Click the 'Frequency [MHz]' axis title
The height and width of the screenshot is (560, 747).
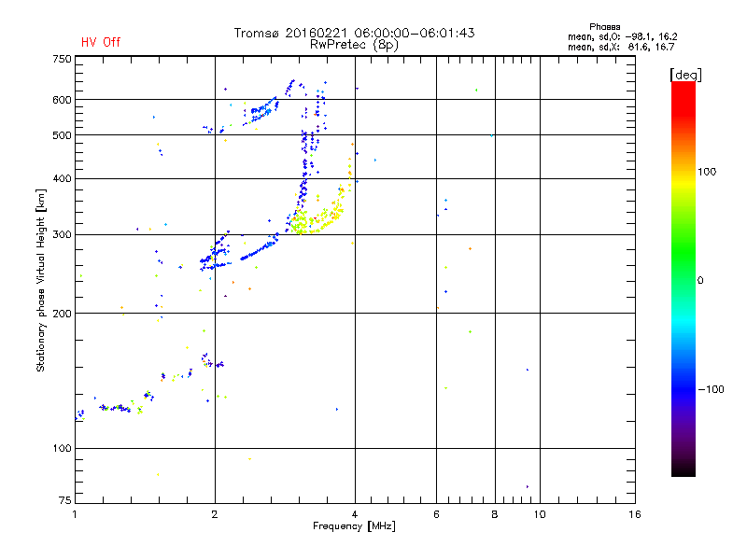354,526
